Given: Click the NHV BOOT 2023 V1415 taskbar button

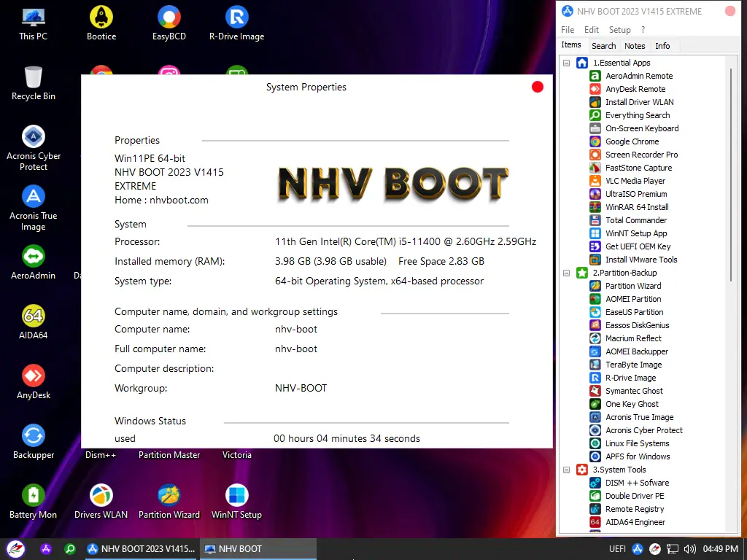Looking at the screenshot, I should point(141,549).
